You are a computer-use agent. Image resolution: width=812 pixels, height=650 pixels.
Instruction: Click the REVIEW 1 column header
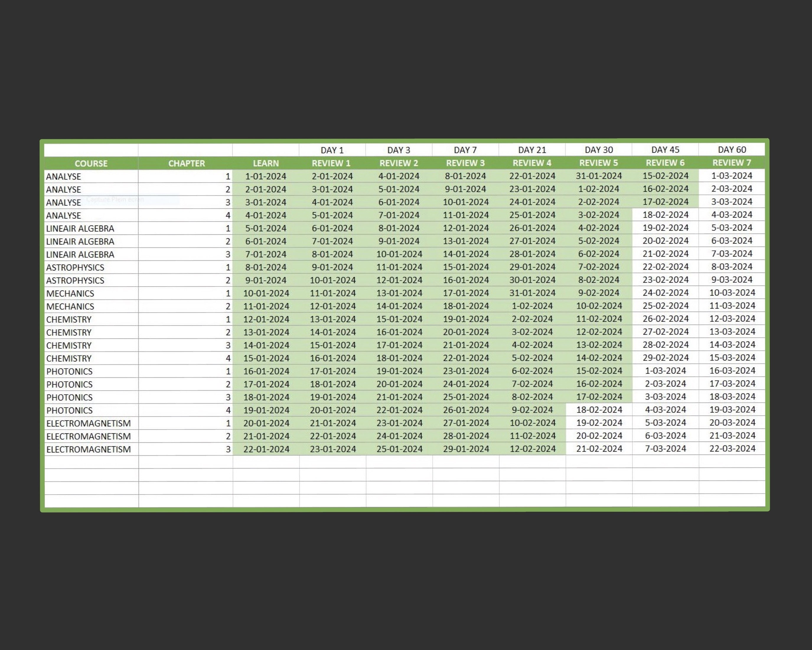click(332, 163)
